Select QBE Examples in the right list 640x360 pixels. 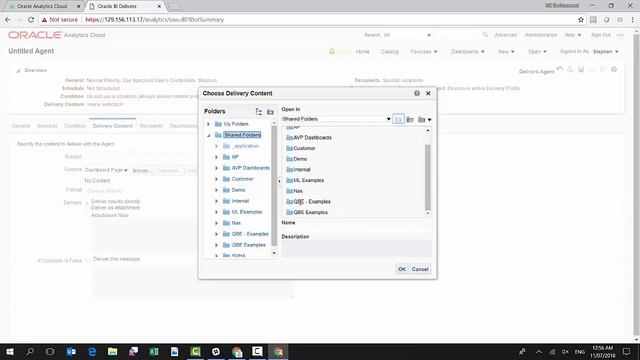click(x=310, y=212)
